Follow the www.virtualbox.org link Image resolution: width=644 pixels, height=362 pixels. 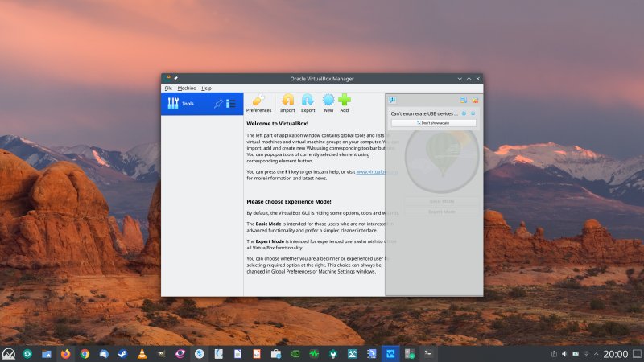pyautogui.click(x=377, y=172)
